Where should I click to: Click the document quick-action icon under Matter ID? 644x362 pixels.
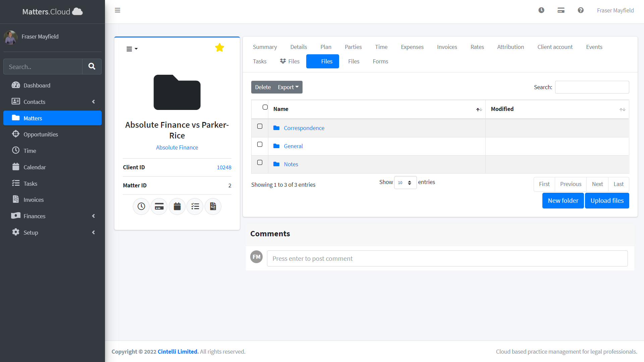pyautogui.click(x=213, y=206)
